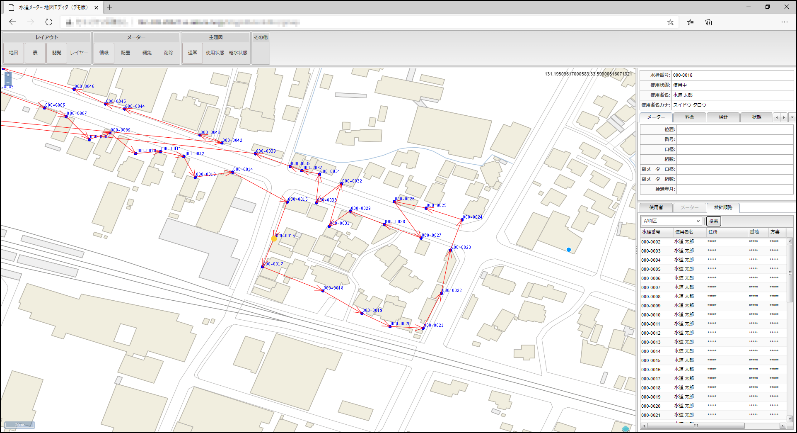Open a new browser tab with plus
The width and height of the screenshot is (797, 433).
pyautogui.click(x=109, y=7)
